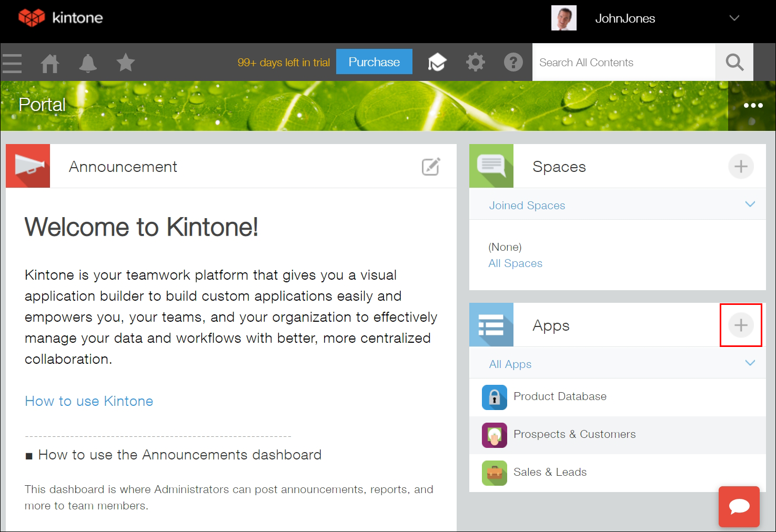Collapse the All Apps list

pyautogui.click(x=751, y=363)
